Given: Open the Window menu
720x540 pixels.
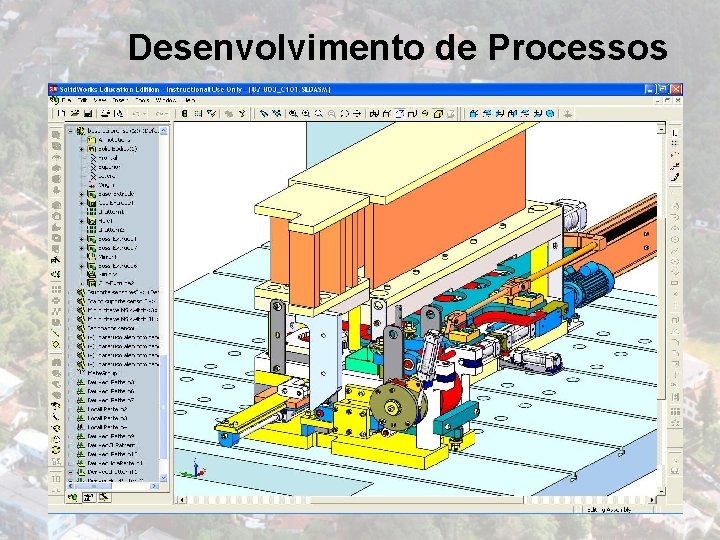Looking at the screenshot, I should (166, 100).
